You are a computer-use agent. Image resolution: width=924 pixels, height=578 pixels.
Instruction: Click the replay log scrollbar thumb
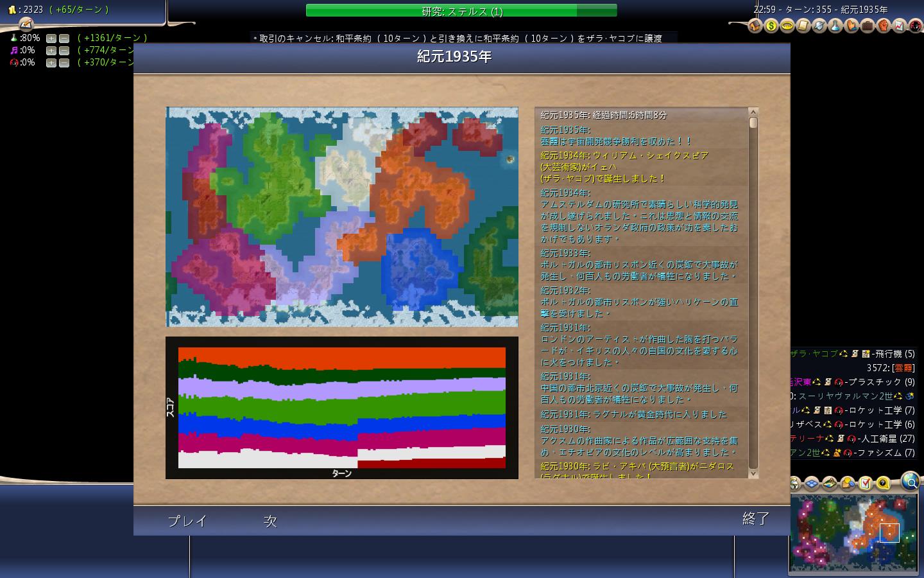(753, 122)
